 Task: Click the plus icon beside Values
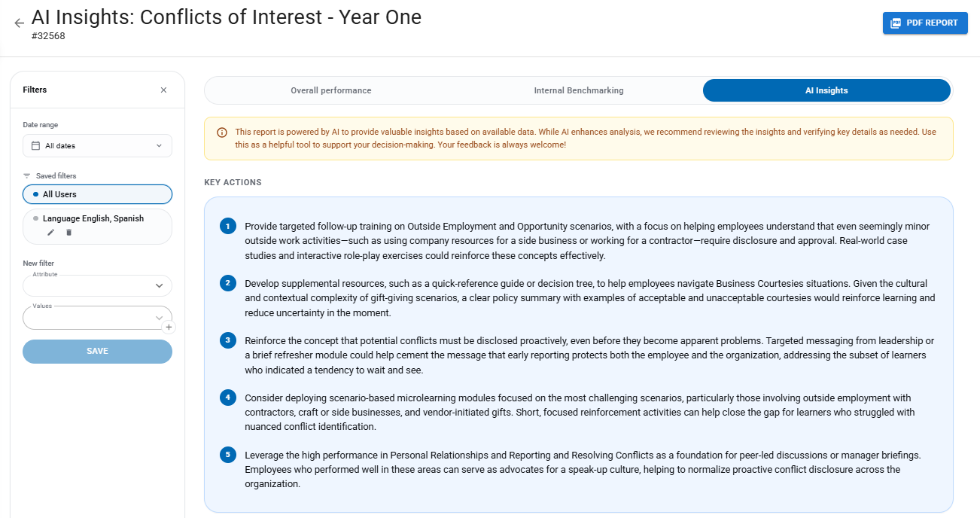pyautogui.click(x=169, y=328)
